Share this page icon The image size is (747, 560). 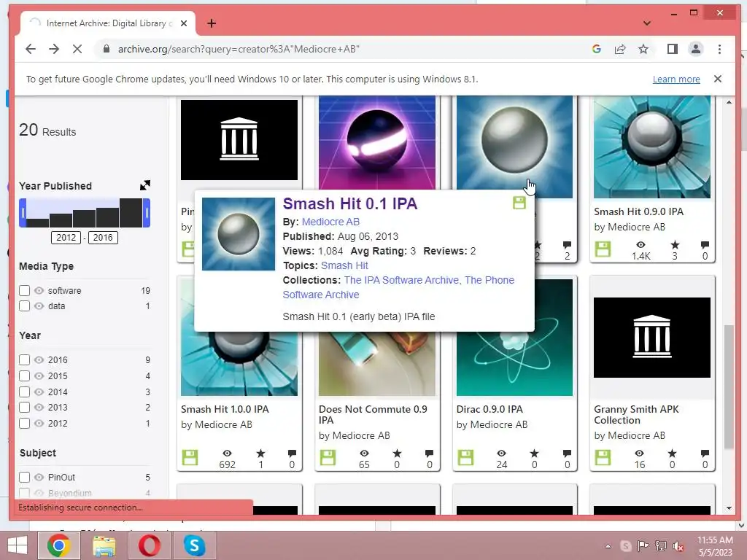click(x=620, y=49)
